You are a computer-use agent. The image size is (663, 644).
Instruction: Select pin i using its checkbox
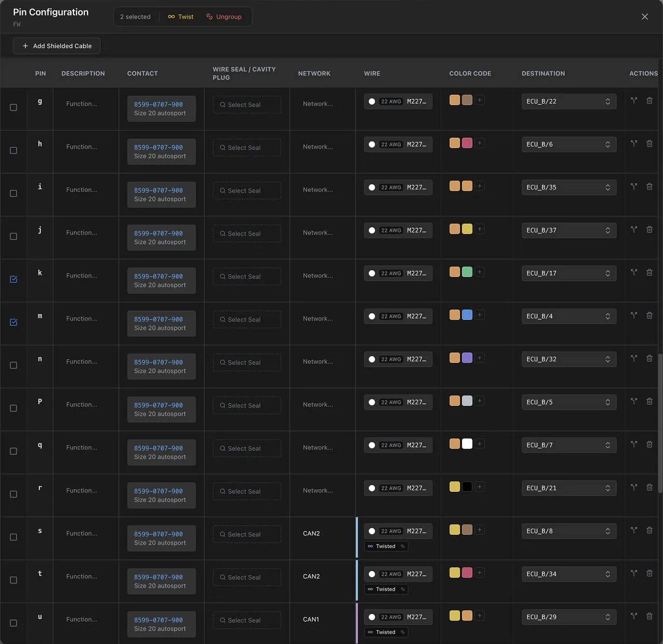click(13, 194)
